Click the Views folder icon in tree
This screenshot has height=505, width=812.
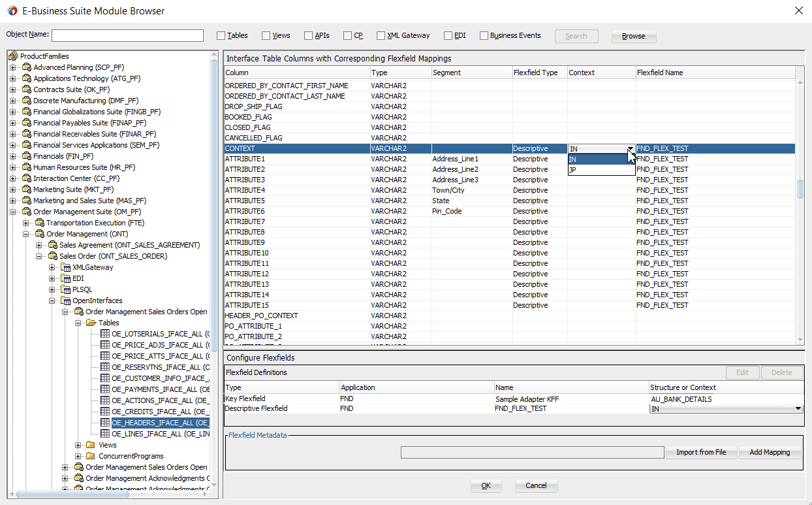click(92, 445)
